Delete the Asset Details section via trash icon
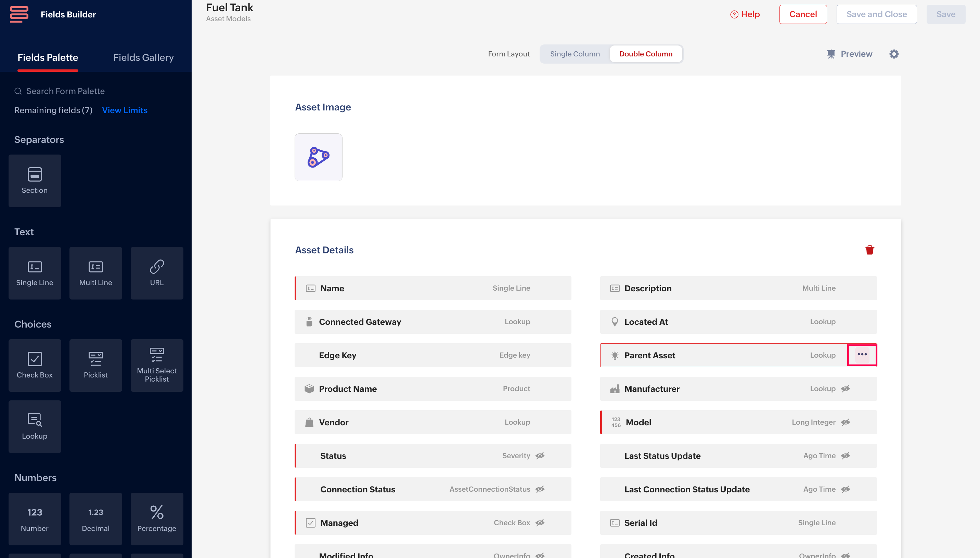980x558 pixels. (869, 250)
